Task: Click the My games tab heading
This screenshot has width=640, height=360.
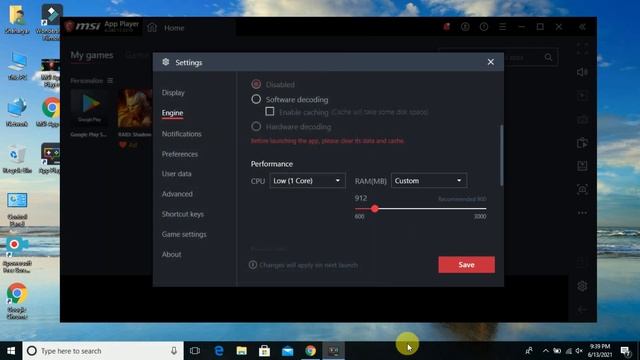Action: click(x=92, y=55)
